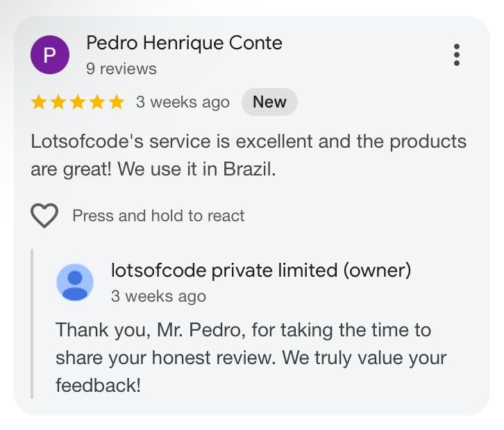The width and height of the screenshot is (504, 430).
Task: Open the three-dot more options menu
Action: [456, 55]
